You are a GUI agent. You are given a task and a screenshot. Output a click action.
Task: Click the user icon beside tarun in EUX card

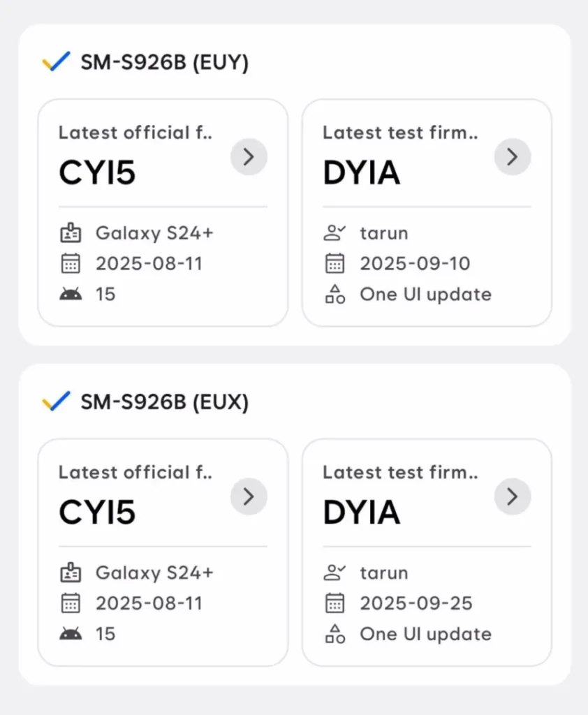(x=335, y=573)
